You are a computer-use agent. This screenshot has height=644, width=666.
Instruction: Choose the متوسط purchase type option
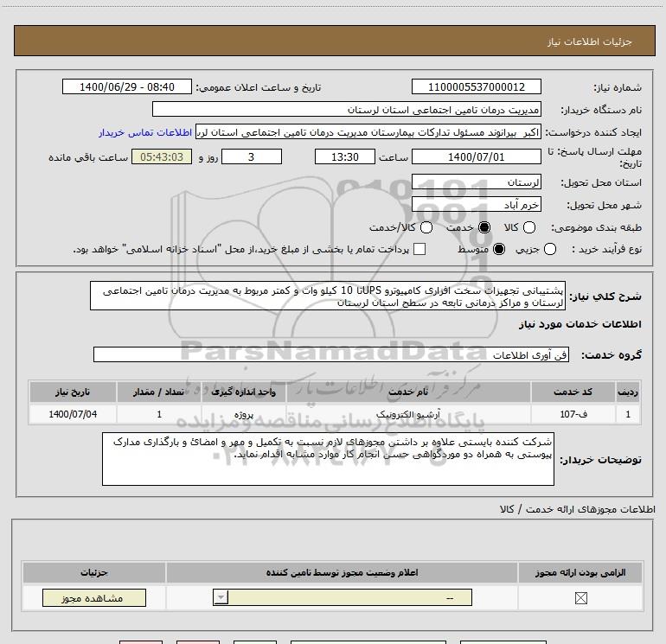click(499, 249)
